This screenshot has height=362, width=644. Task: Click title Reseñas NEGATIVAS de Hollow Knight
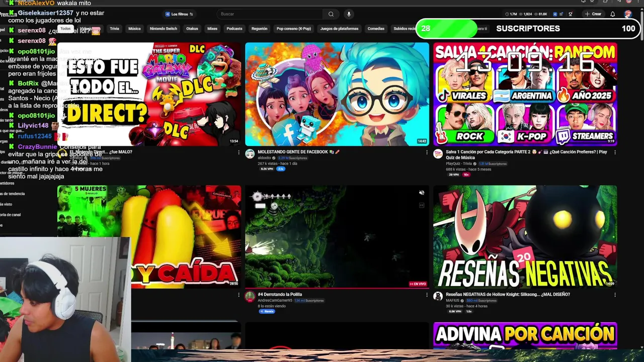tap(508, 295)
